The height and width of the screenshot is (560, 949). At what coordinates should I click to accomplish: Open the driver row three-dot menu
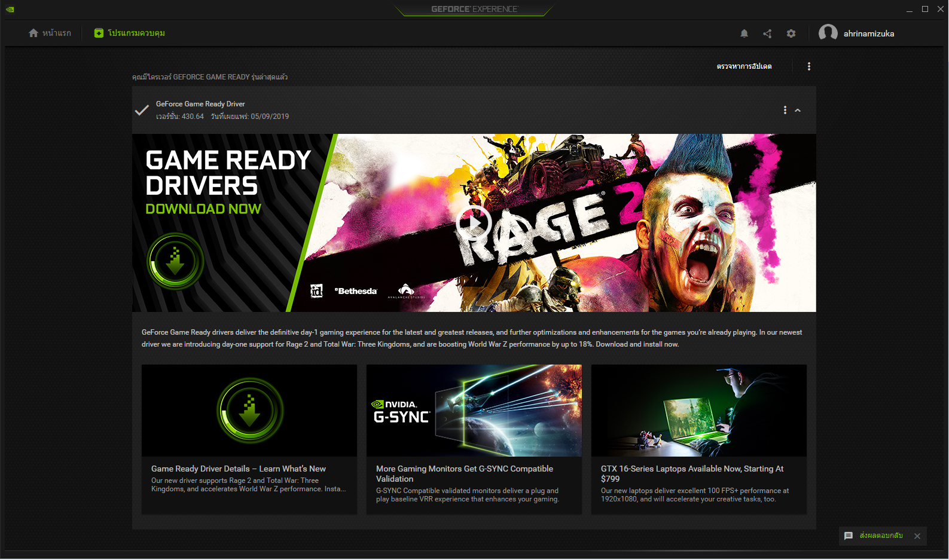[x=785, y=110]
